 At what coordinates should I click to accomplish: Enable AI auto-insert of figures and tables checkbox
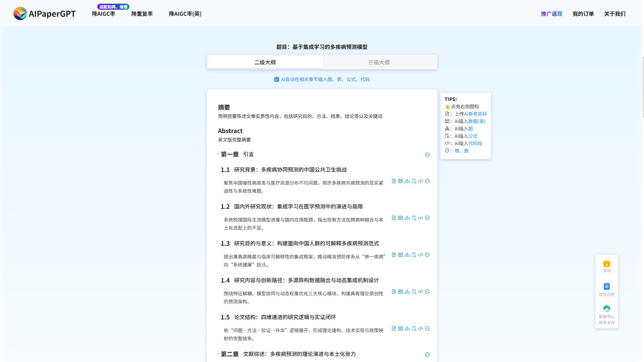[x=276, y=79]
